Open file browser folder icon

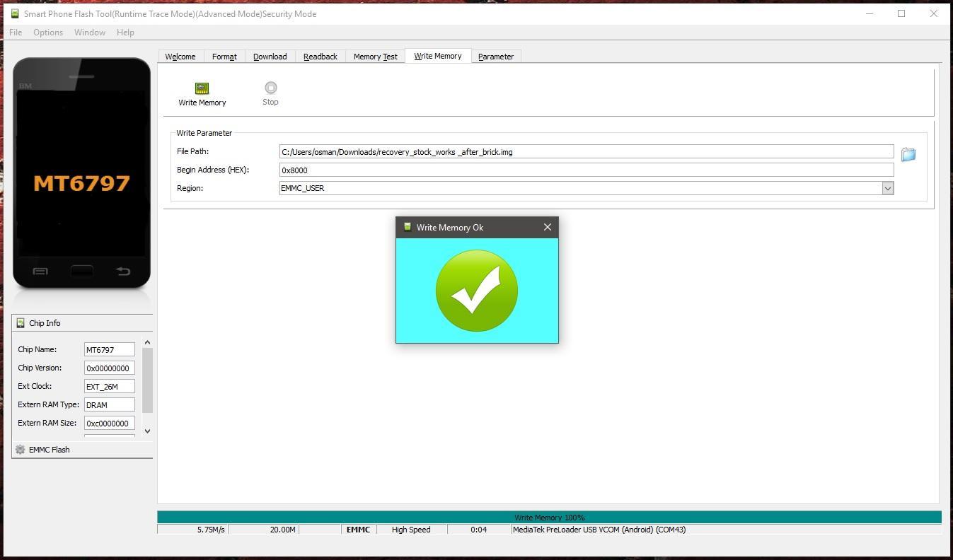[x=908, y=154]
